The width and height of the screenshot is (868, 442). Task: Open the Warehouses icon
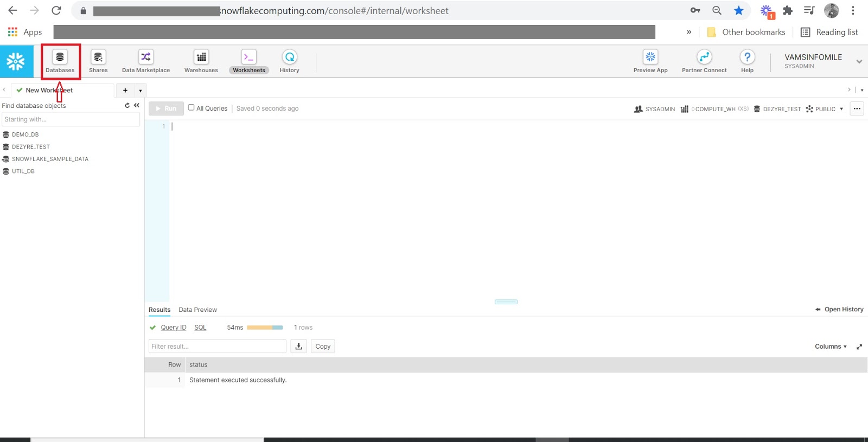coord(201,57)
